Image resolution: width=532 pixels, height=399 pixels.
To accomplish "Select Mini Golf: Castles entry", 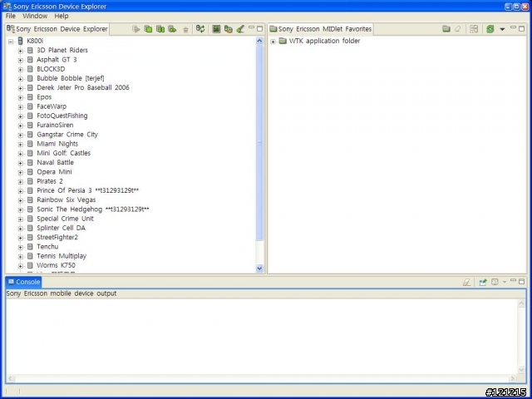I will point(63,153).
